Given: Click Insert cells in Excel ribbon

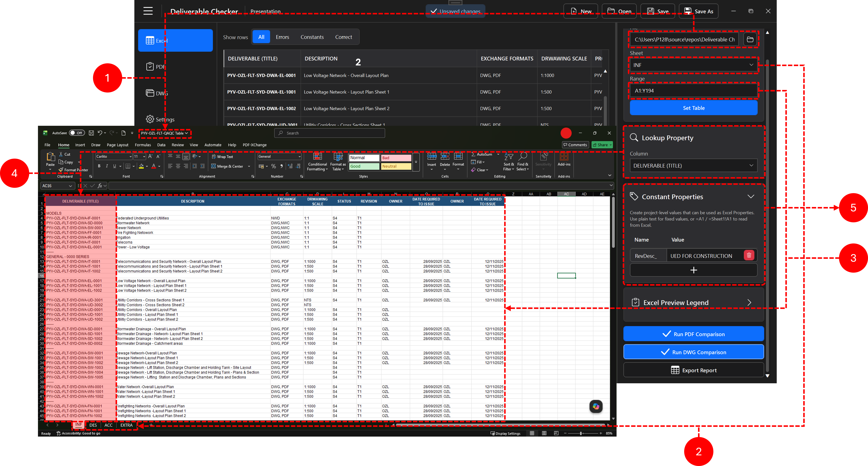Looking at the screenshot, I should (x=432, y=162).
